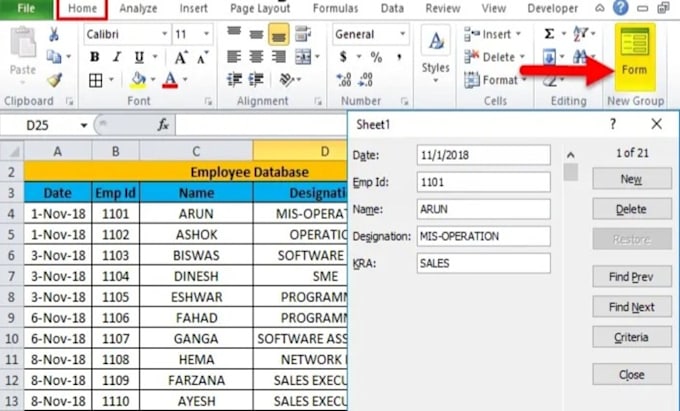Screen dimensions: 680x411
Task: Toggle Wrap Text icon
Action: pos(302,34)
